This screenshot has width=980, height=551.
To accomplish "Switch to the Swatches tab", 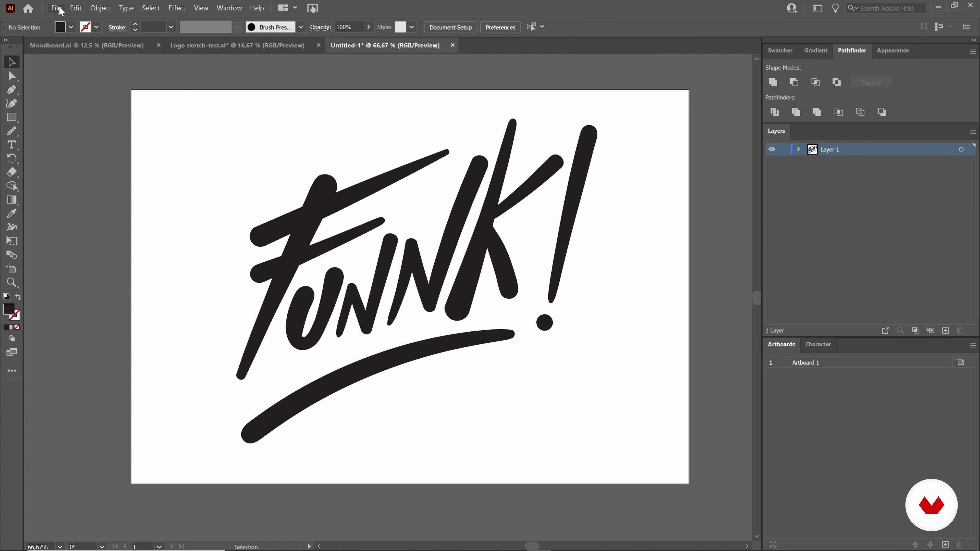I will 780,51.
